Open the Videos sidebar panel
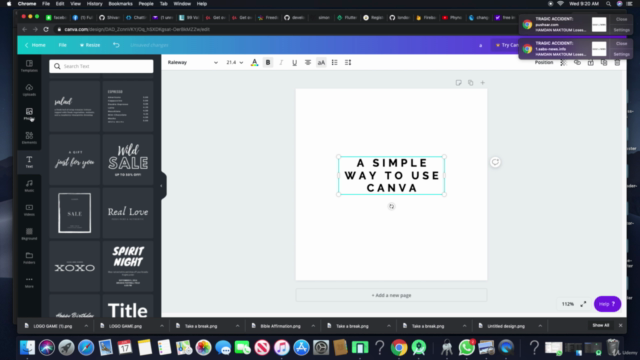This screenshot has width=640, height=360. tap(29, 210)
